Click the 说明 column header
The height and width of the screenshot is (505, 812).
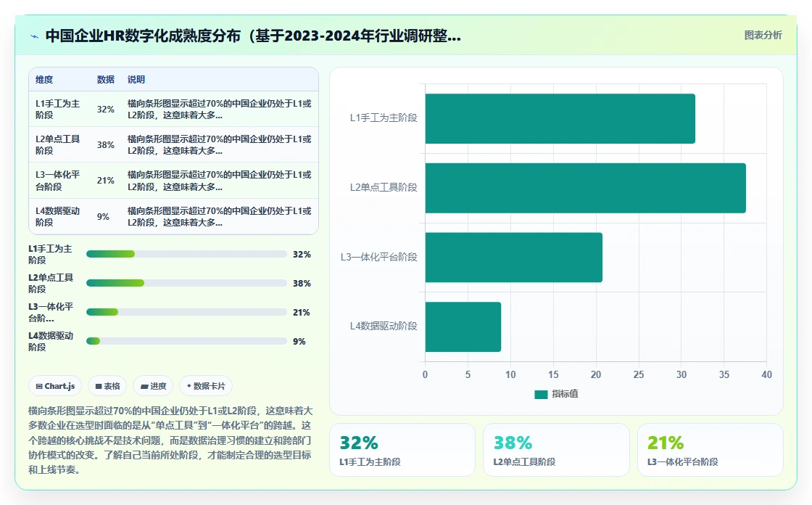tap(136, 79)
